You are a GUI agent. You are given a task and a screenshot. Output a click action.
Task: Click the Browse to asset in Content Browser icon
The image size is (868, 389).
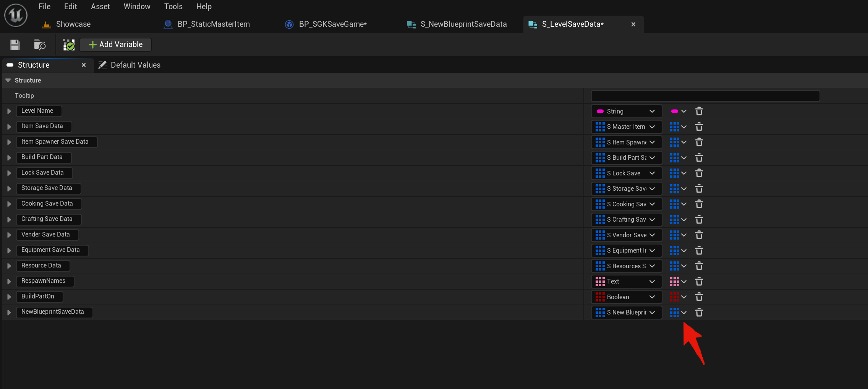[x=40, y=45]
